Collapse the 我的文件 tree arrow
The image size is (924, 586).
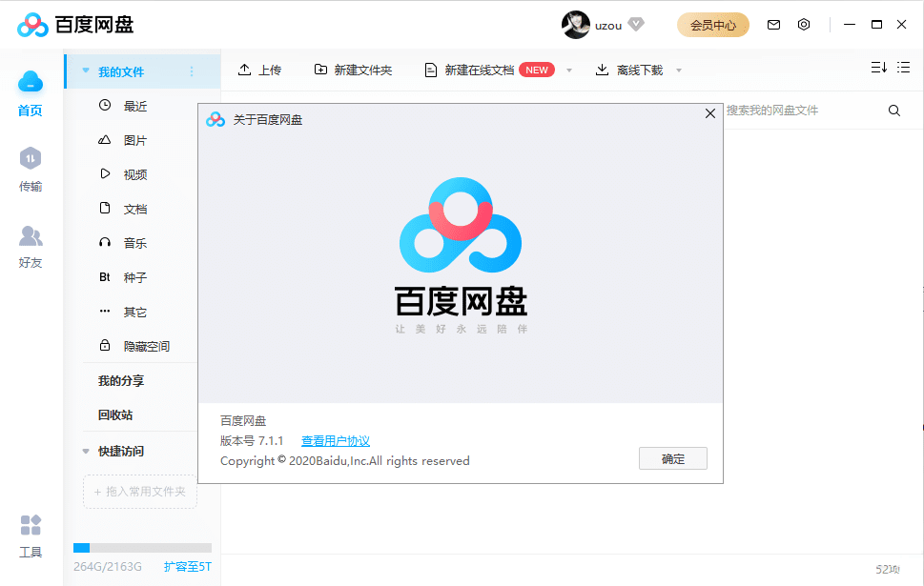coord(86,71)
